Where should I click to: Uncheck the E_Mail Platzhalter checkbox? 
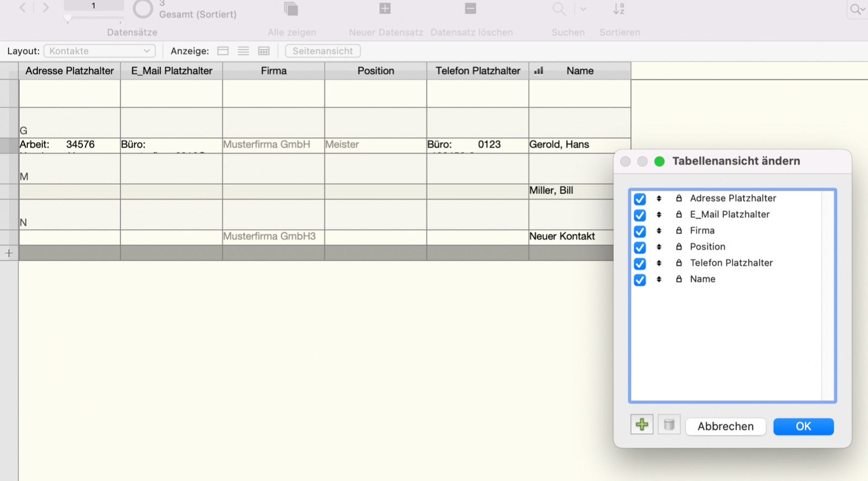coord(640,215)
